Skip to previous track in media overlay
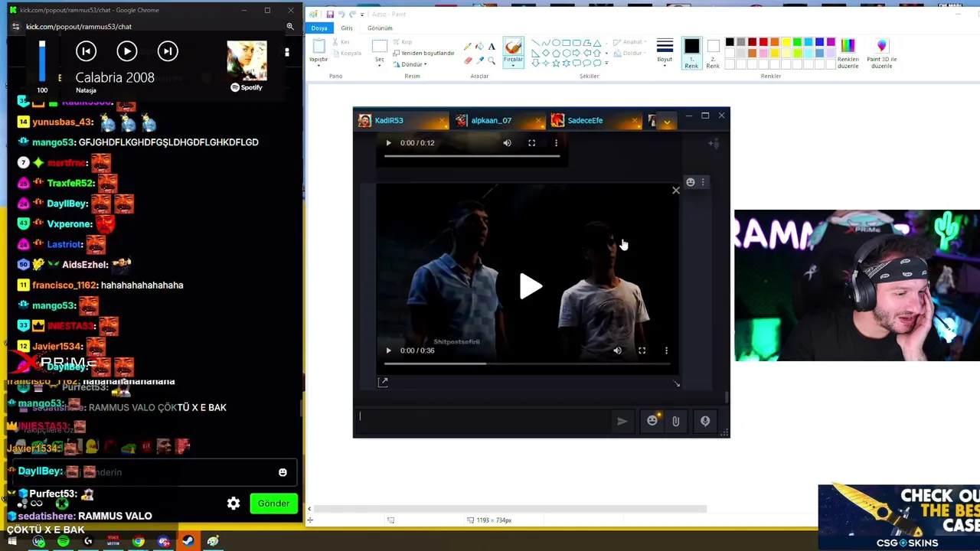Screen dimensions: 980x551 pos(86,51)
